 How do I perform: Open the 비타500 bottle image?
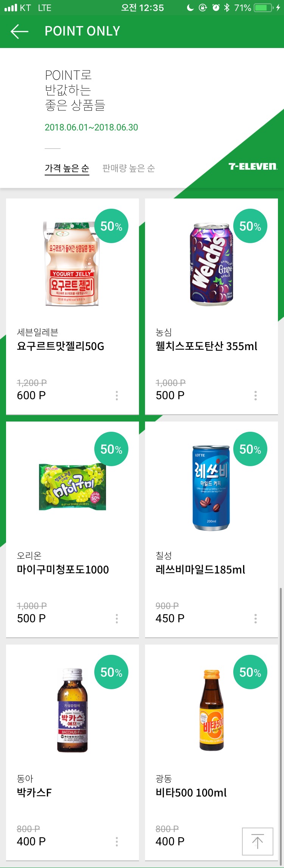pos(212,710)
